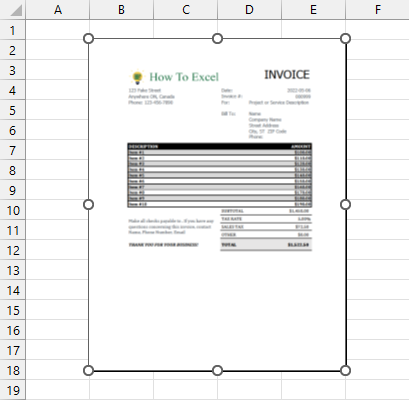Screen dimensions: 409x400
Task: Click the left-middle resize handle of the object
Action: tap(88, 204)
